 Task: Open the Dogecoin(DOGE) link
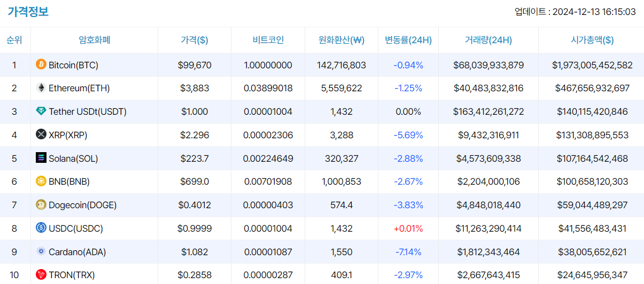pos(82,205)
